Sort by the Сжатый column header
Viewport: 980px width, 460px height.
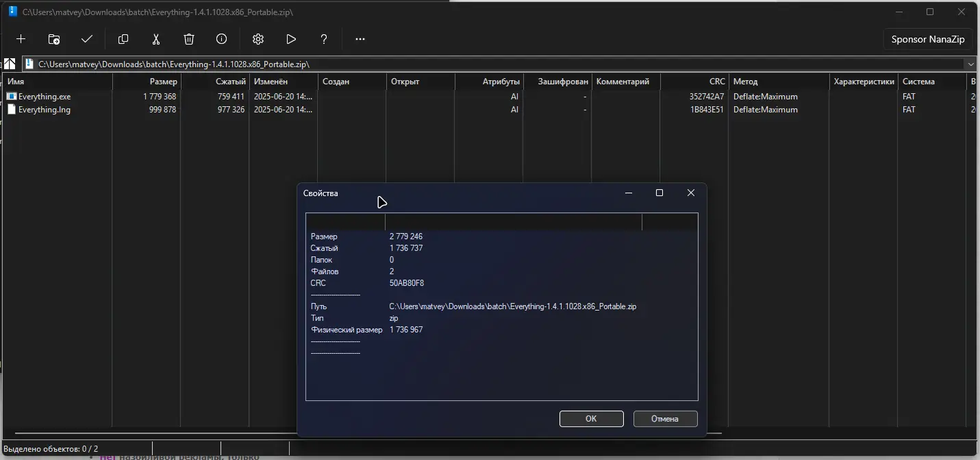215,82
